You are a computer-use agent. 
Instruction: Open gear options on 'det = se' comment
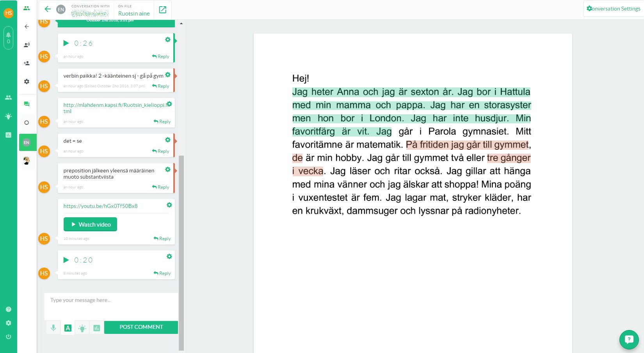pos(168,140)
